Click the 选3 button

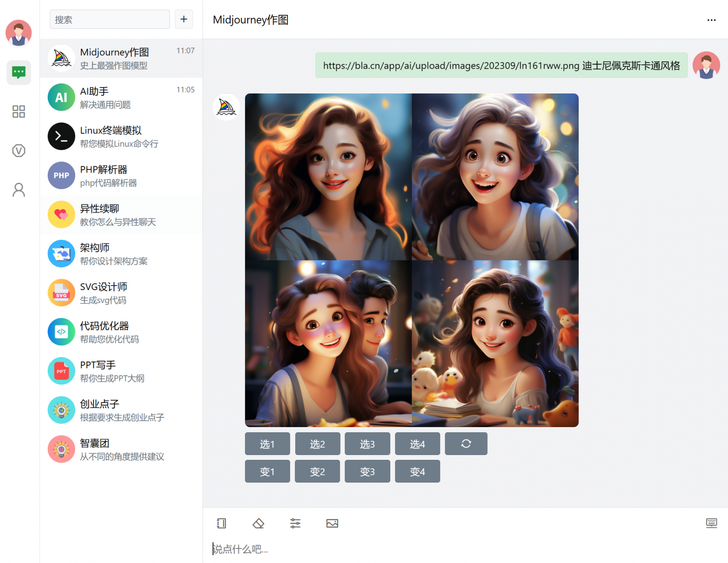tap(367, 444)
